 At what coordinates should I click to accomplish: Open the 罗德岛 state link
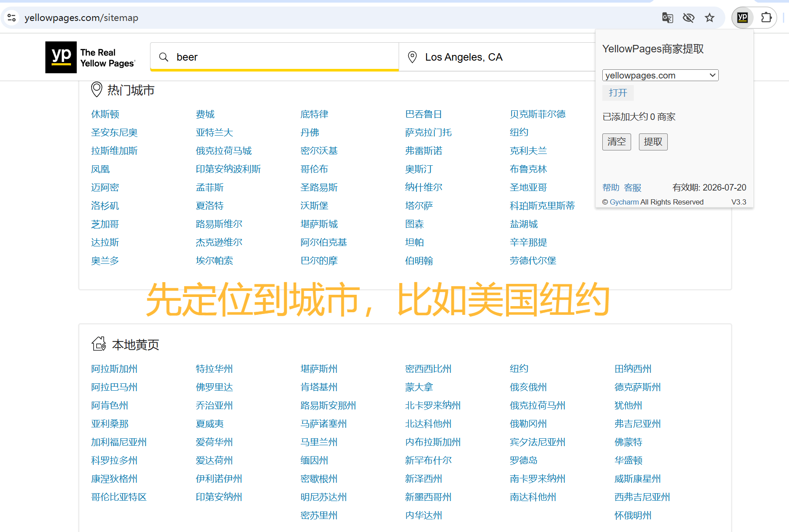pos(524,460)
